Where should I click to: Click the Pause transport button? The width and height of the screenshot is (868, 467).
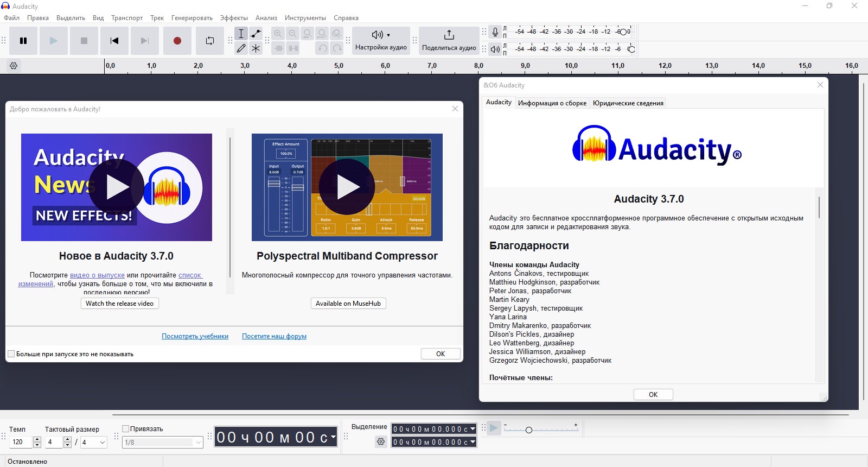pos(23,41)
